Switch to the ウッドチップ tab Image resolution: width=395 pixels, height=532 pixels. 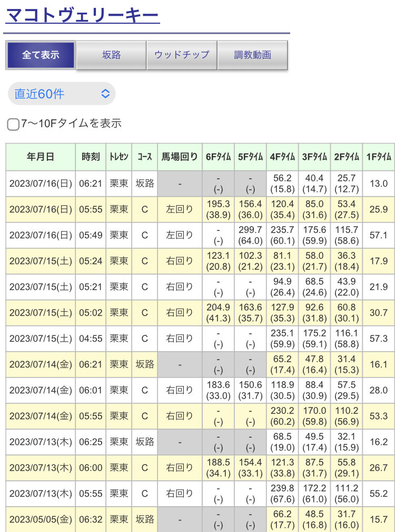click(182, 55)
